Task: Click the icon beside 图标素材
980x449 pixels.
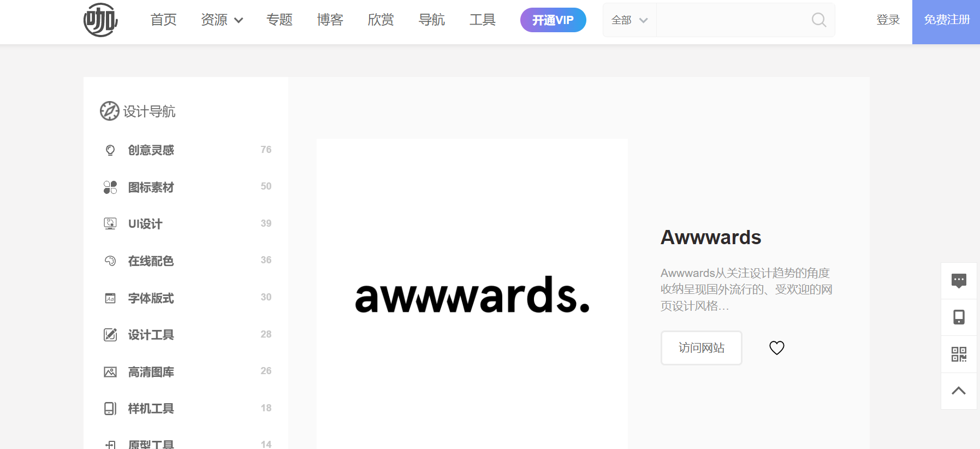Action: click(x=110, y=187)
